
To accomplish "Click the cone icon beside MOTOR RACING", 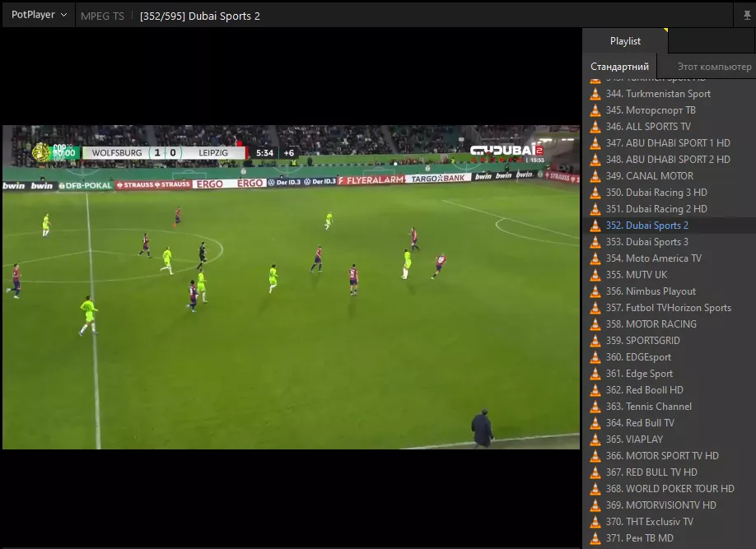I will [x=595, y=324].
